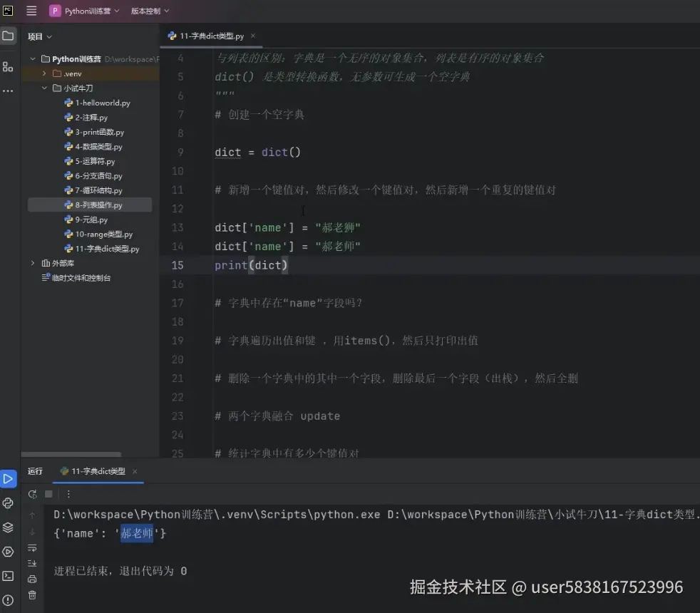Click the # 两个字典融合 update comment
This screenshot has height=613, width=700.
click(277, 416)
